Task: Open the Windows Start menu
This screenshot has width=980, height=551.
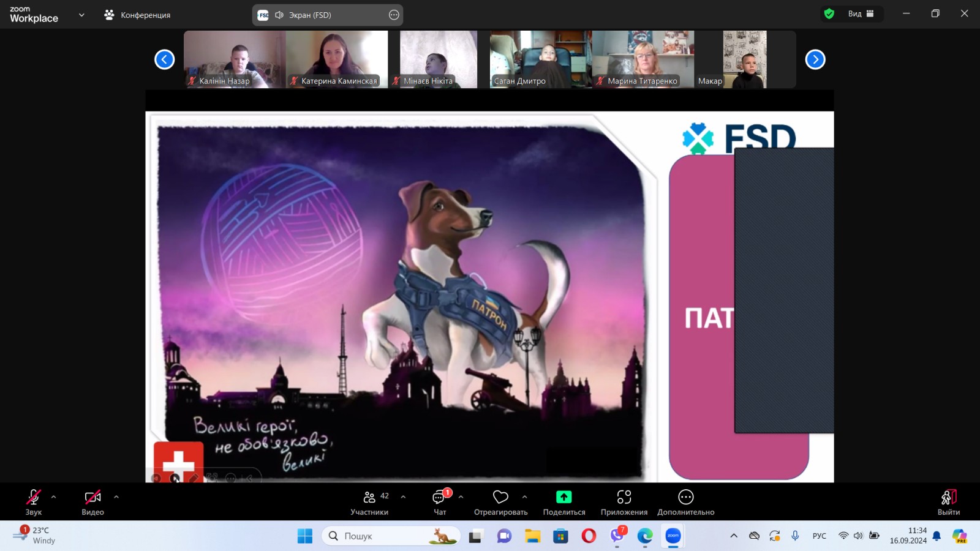Action: pos(305,536)
